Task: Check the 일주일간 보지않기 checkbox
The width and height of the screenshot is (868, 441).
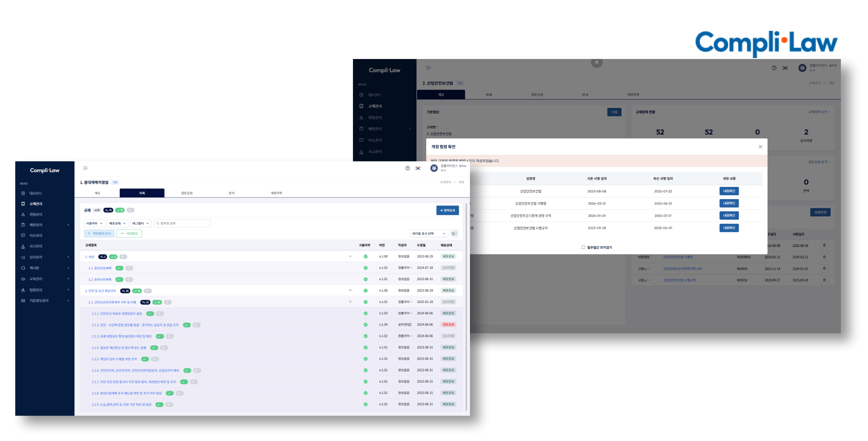Action: (x=583, y=247)
